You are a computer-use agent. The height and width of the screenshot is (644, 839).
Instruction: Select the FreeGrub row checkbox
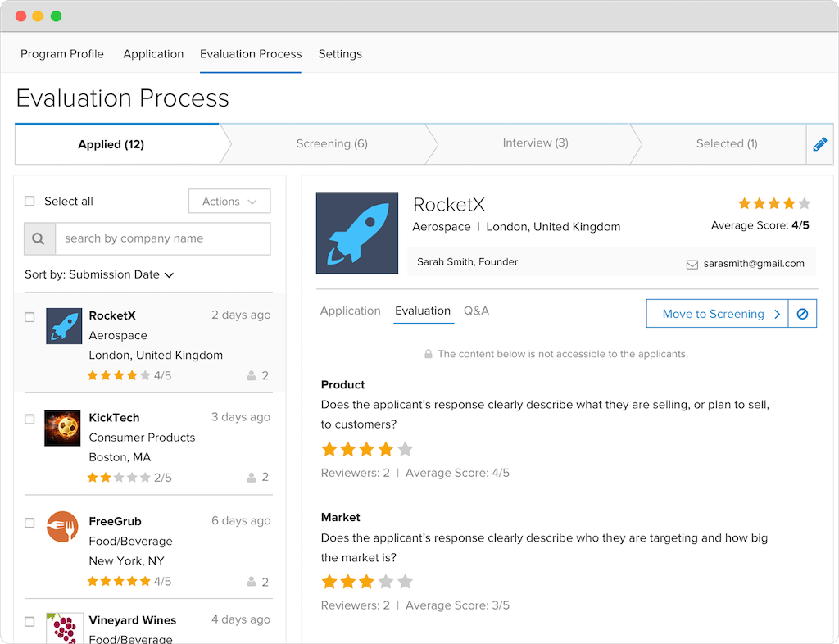click(x=30, y=523)
